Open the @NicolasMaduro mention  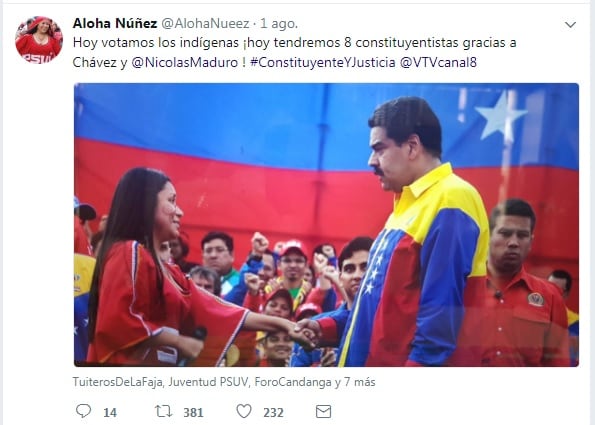pyautogui.click(x=184, y=62)
